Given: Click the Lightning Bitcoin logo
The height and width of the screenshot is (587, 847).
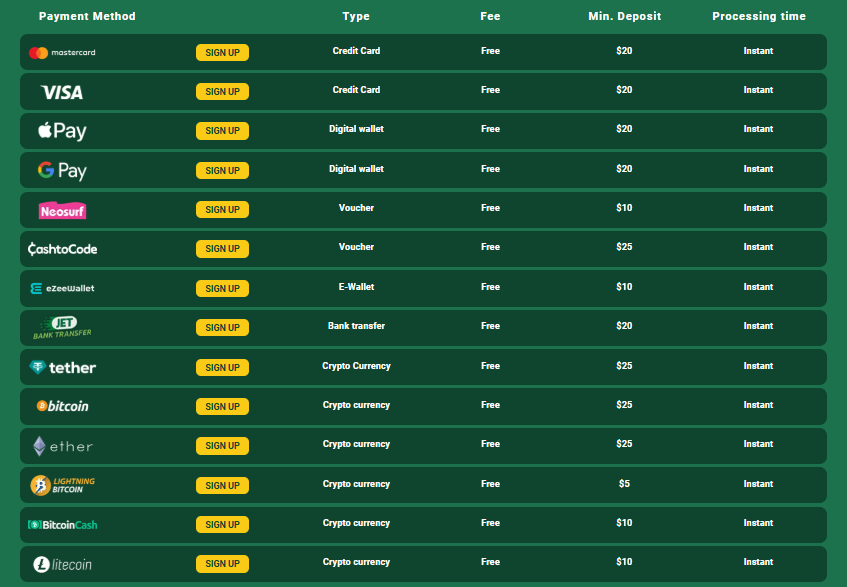Looking at the screenshot, I should (62, 485).
